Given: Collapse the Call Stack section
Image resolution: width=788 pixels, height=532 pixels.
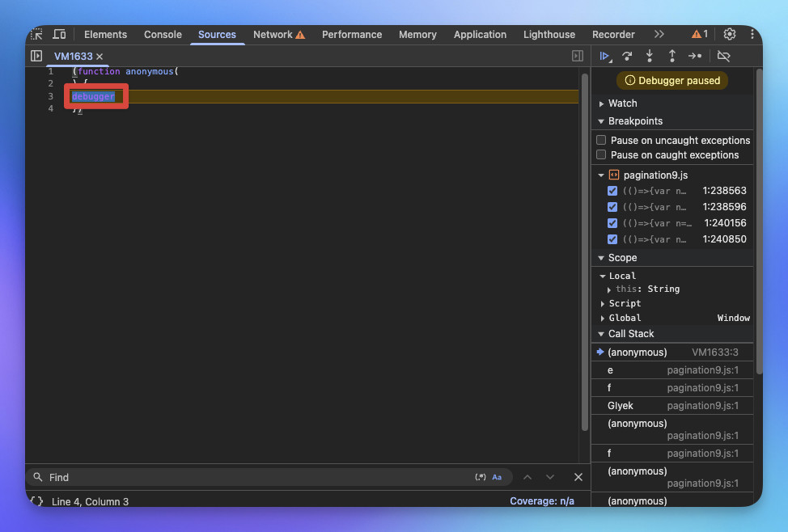Looking at the screenshot, I should tap(601, 334).
